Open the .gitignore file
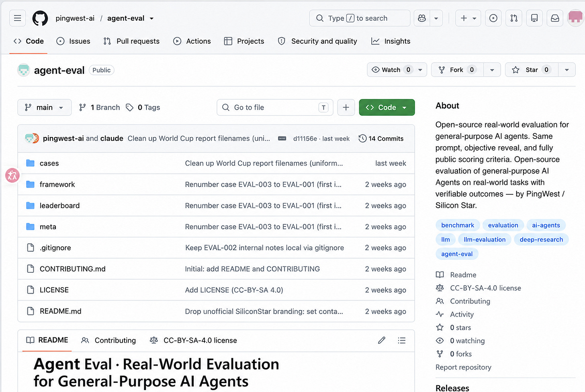The width and height of the screenshot is (585, 392). (55, 248)
